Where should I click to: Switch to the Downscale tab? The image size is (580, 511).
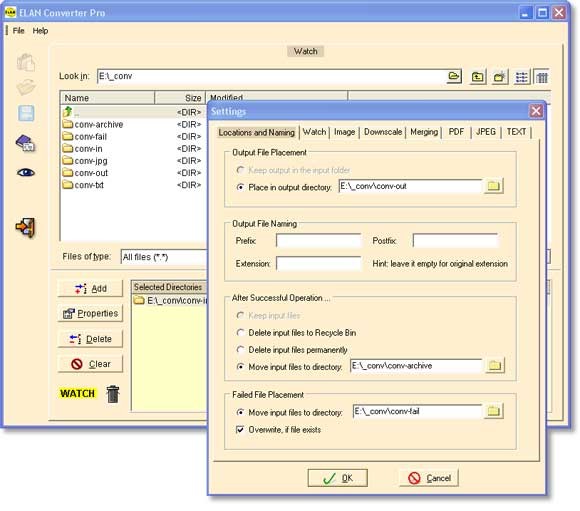(x=382, y=132)
